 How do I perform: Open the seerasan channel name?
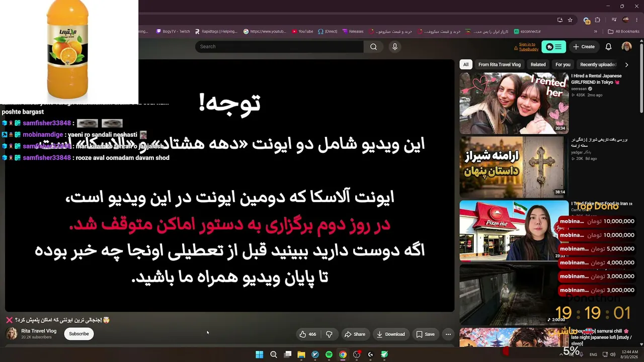pos(580,89)
